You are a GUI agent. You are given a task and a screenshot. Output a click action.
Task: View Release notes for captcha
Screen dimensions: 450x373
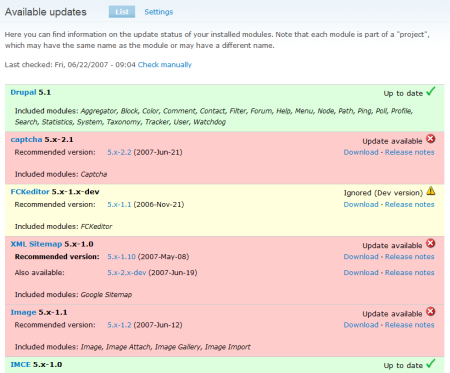point(410,152)
